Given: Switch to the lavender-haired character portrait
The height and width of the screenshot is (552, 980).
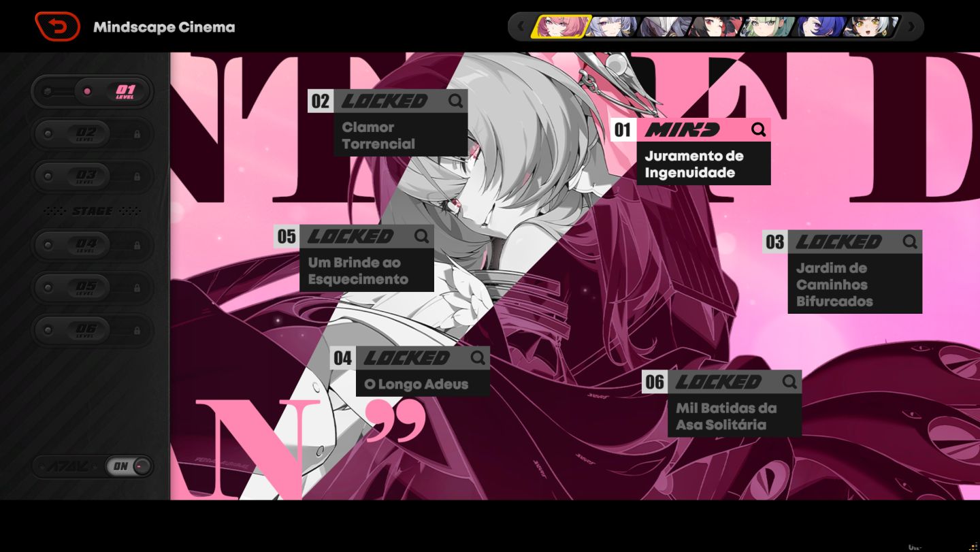Looking at the screenshot, I should pyautogui.click(x=611, y=27).
